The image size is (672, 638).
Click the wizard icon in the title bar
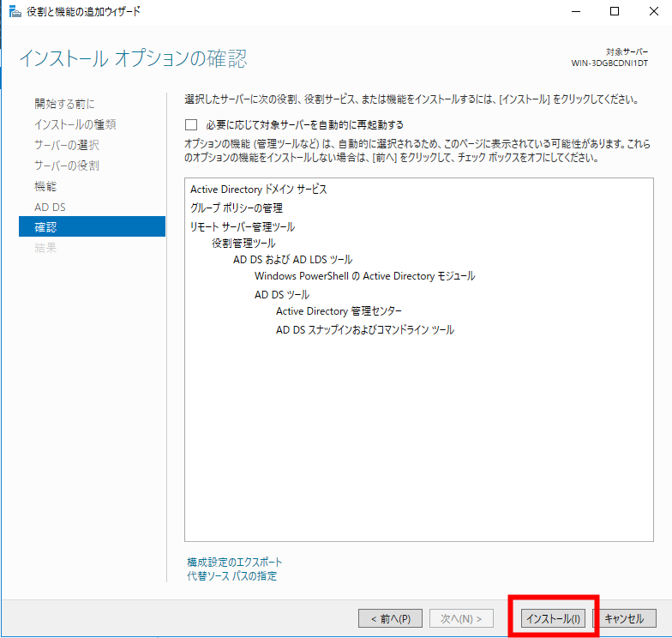pos(15,12)
